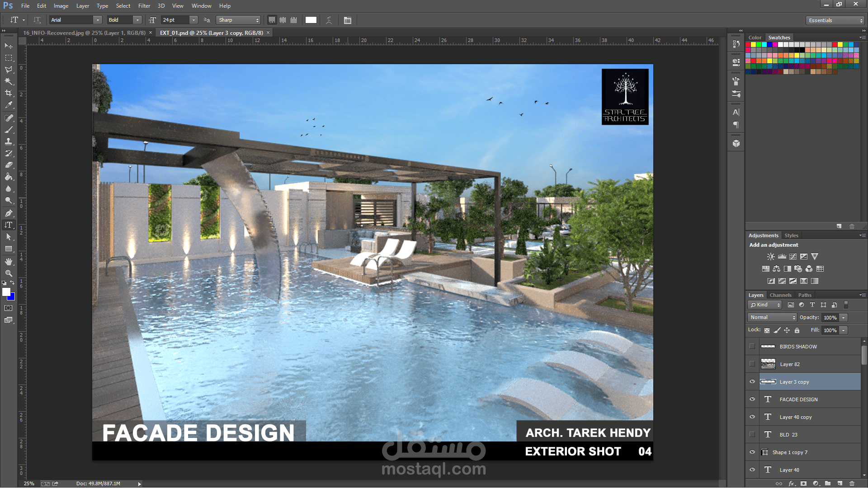Show the BIRDS SHADOW layer

click(752, 347)
